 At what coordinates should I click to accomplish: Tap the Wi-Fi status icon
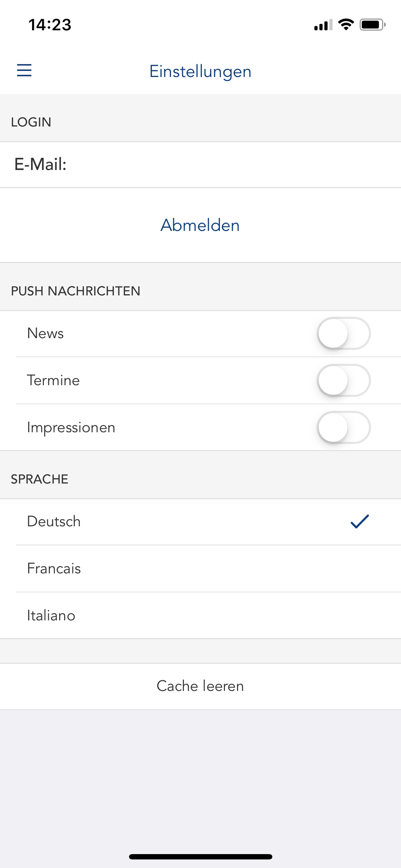(346, 25)
